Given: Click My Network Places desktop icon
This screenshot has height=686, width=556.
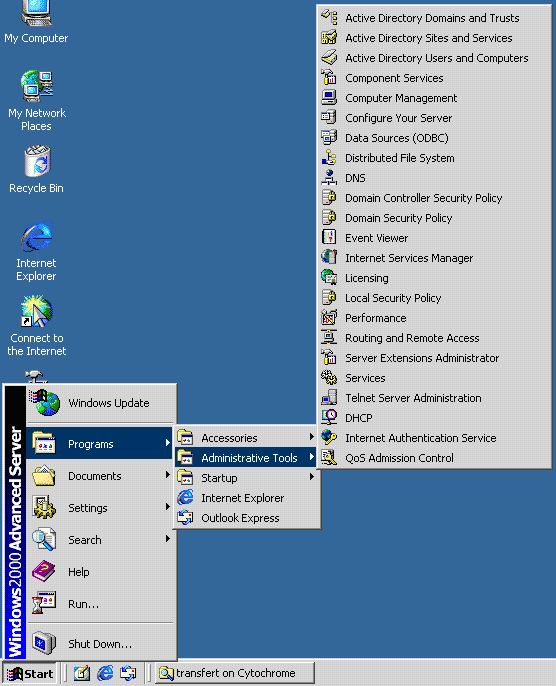Looking at the screenshot, I should [37, 101].
